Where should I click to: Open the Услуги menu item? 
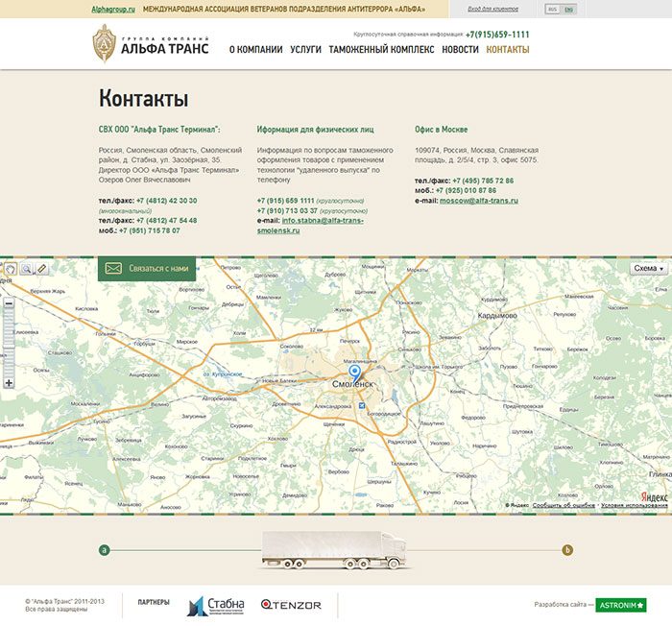coord(305,49)
